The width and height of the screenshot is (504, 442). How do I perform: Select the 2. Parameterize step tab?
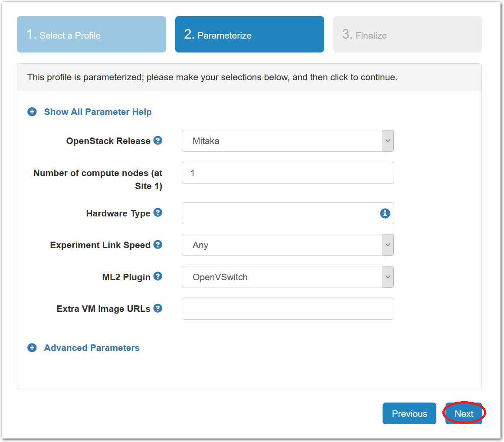(x=249, y=34)
